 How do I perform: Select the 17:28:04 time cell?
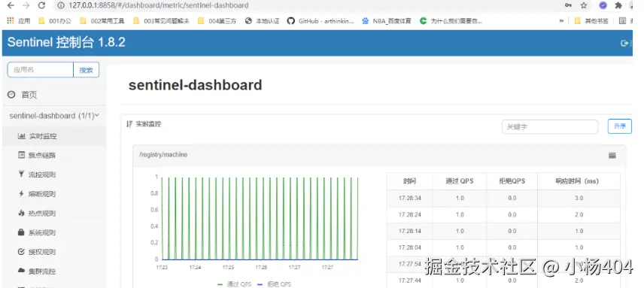(409, 247)
